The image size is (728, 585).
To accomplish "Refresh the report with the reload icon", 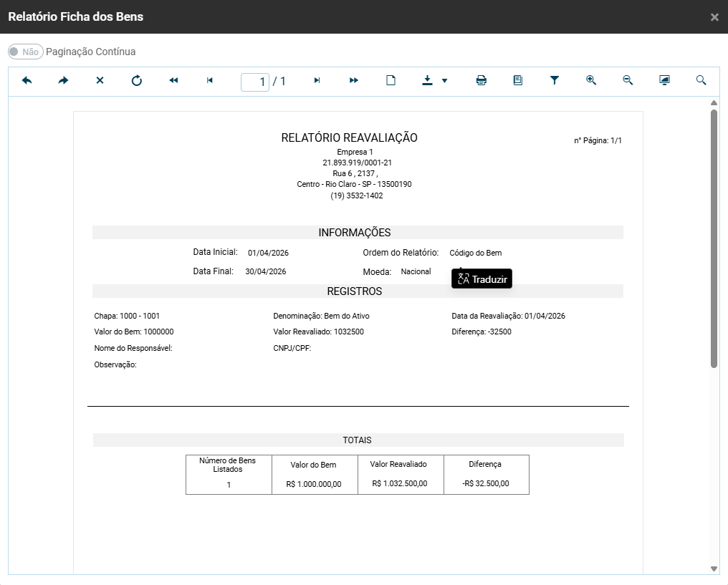I will click(137, 81).
